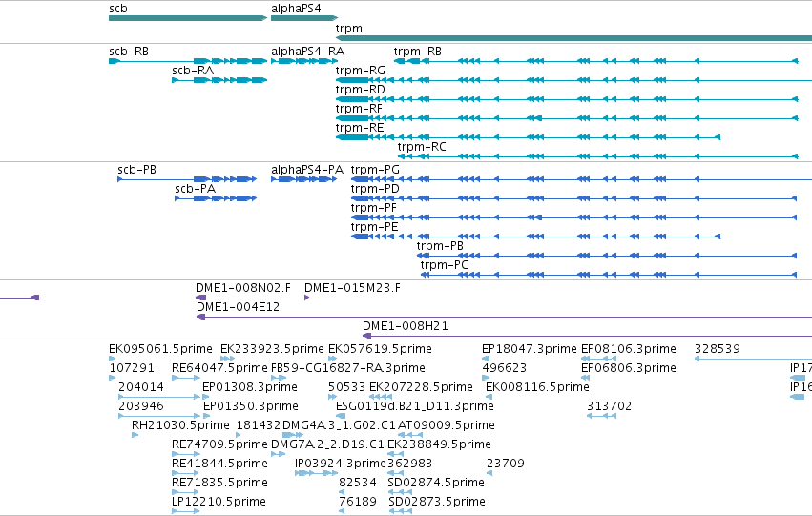The height and width of the screenshot is (516, 812).
Task: Click the EK207228.5prime EST label
Action: click(x=421, y=387)
